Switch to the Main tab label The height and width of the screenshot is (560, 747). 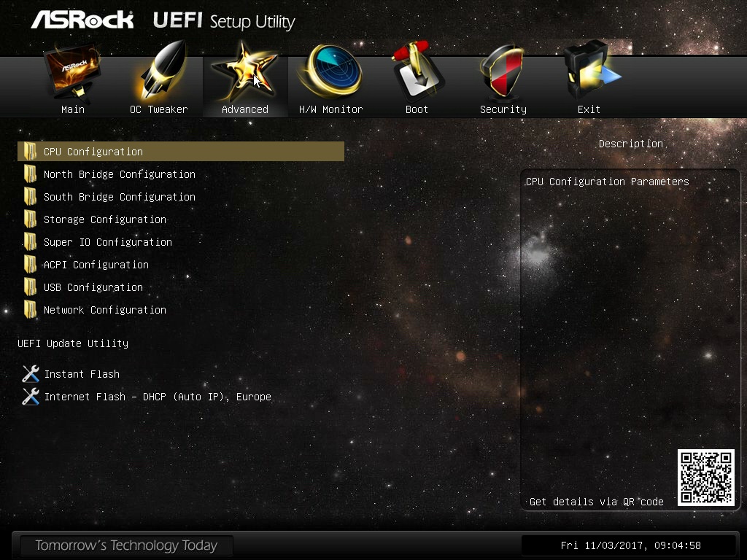73,109
